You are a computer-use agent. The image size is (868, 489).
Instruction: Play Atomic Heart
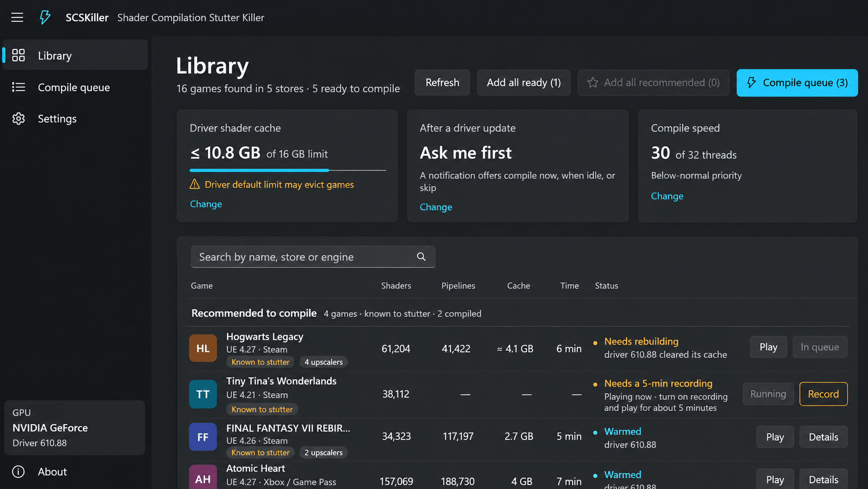[x=775, y=479]
